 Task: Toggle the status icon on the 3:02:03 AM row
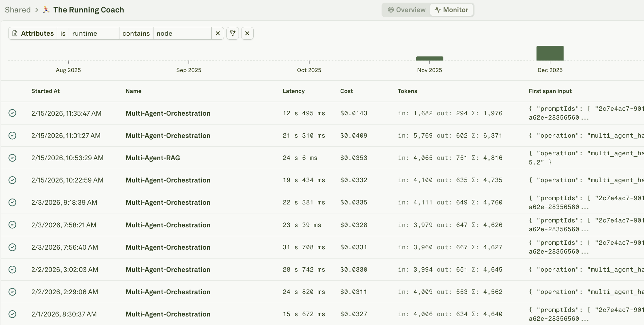[x=12, y=269]
